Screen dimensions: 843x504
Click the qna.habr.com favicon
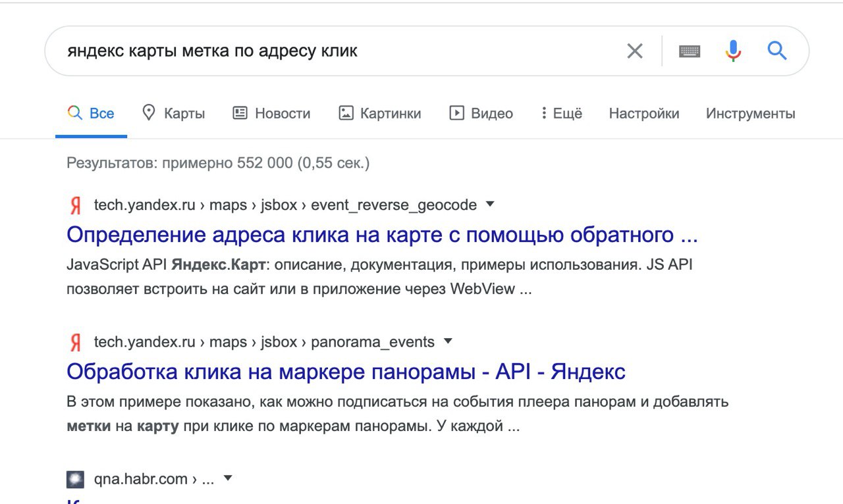(76, 479)
